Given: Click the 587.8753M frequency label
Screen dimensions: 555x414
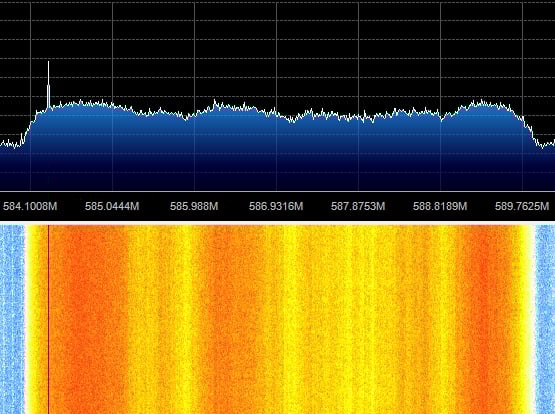Looking at the screenshot, I should 358,206.
